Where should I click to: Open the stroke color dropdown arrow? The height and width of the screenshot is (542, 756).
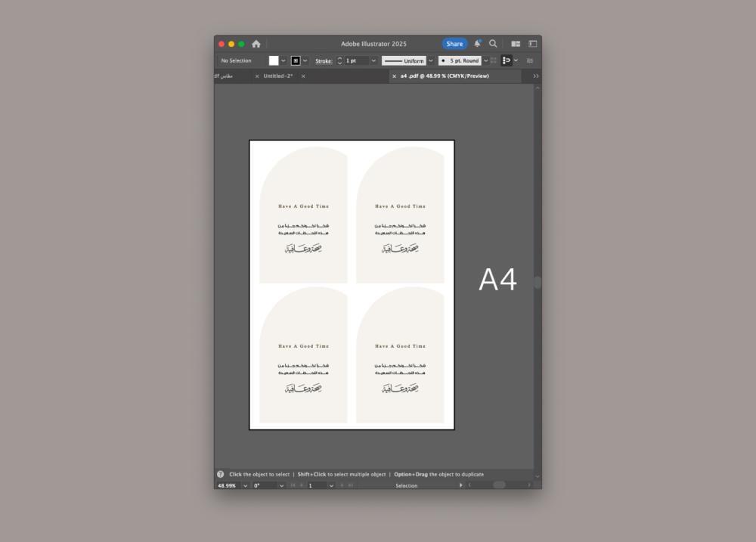pyautogui.click(x=305, y=60)
